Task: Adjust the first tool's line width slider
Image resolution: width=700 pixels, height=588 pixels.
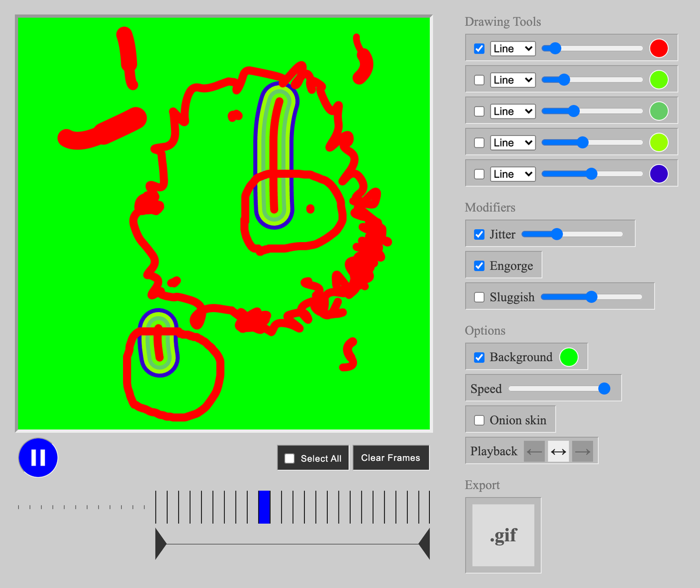Action: [592, 48]
